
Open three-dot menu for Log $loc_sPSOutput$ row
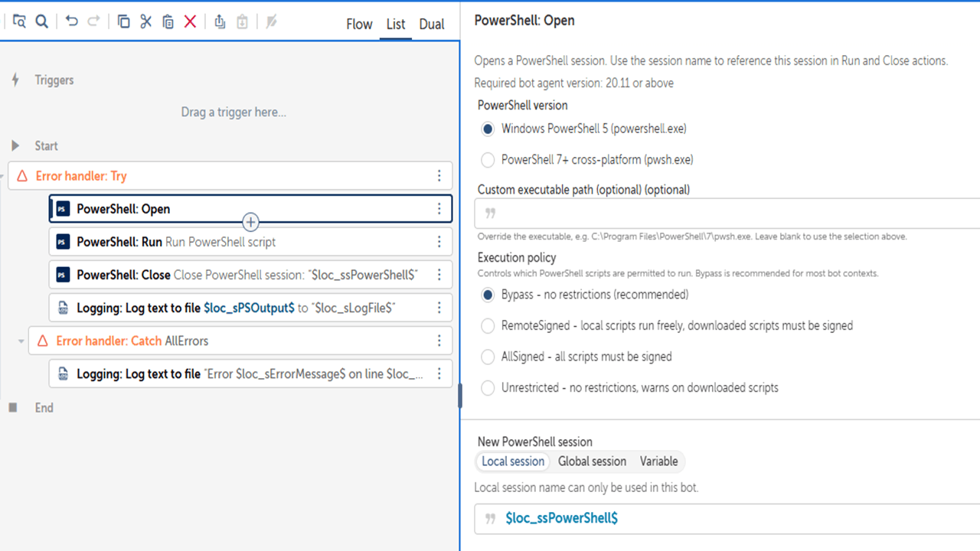coord(439,308)
